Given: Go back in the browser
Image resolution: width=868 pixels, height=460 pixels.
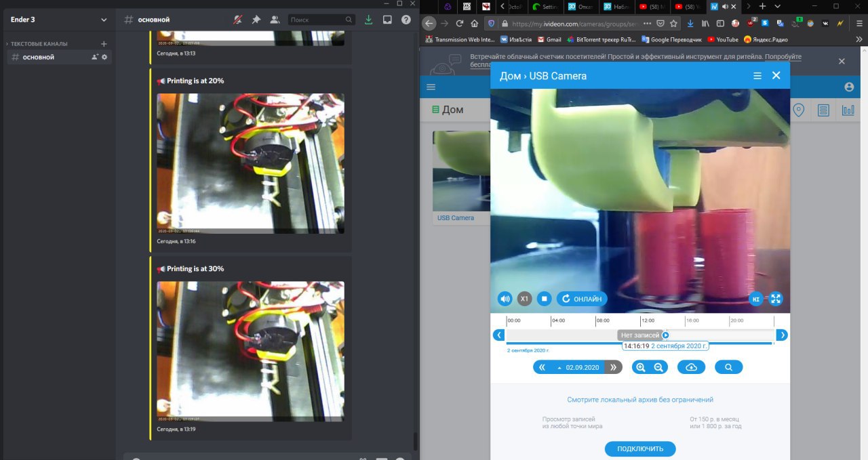Looking at the screenshot, I should pos(429,23).
